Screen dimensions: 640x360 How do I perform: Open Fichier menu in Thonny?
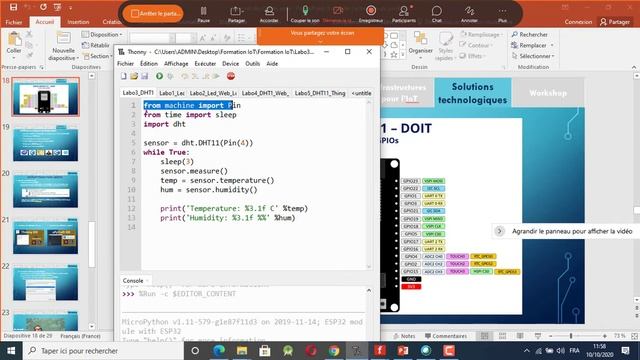point(125,64)
